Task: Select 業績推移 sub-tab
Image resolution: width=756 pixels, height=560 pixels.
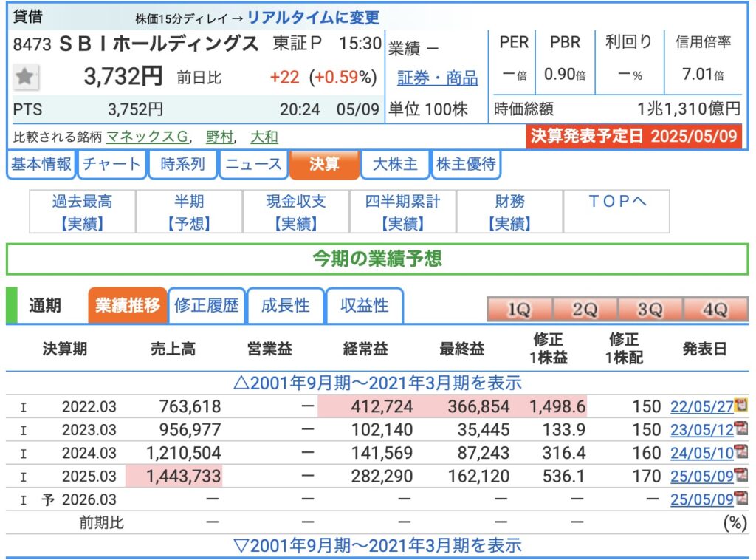Action: tap(128, 305)
